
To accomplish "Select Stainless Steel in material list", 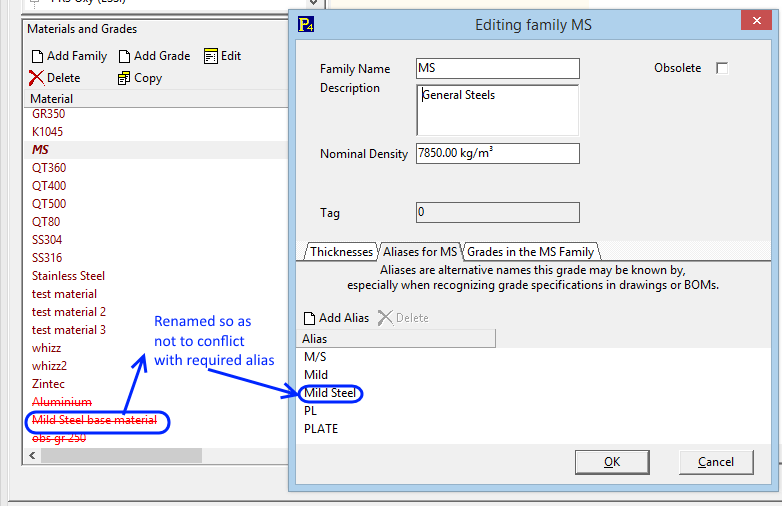I will (x=68, y=276).
